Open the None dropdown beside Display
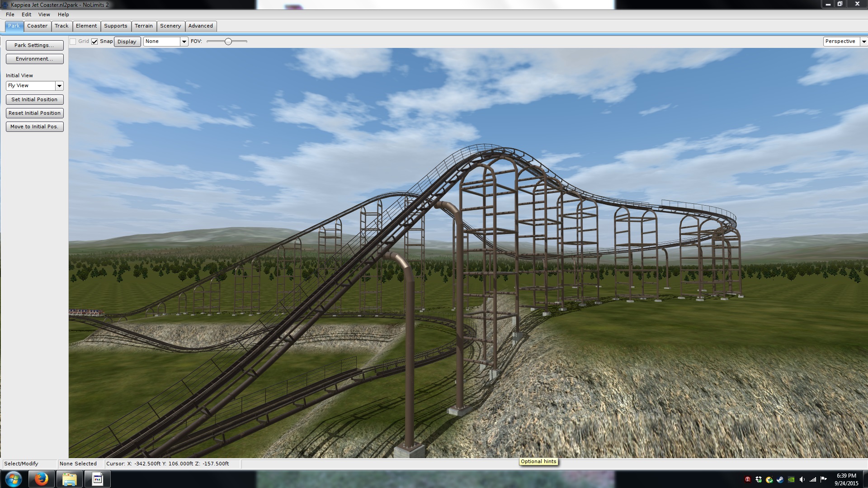Image resolution: width=868 pixels, height=488 pixels. pyautogui.click(x=184, y=42)
